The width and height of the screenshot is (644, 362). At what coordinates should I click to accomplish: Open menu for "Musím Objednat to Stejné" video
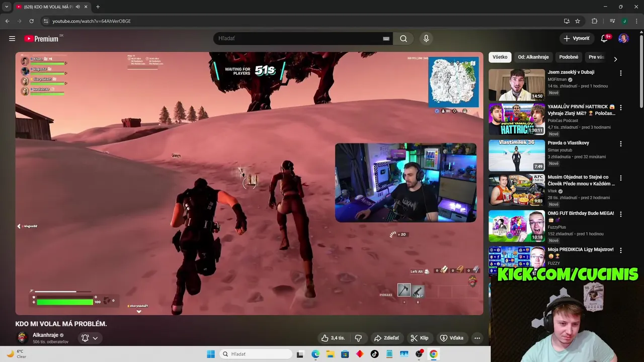[620, 178]
